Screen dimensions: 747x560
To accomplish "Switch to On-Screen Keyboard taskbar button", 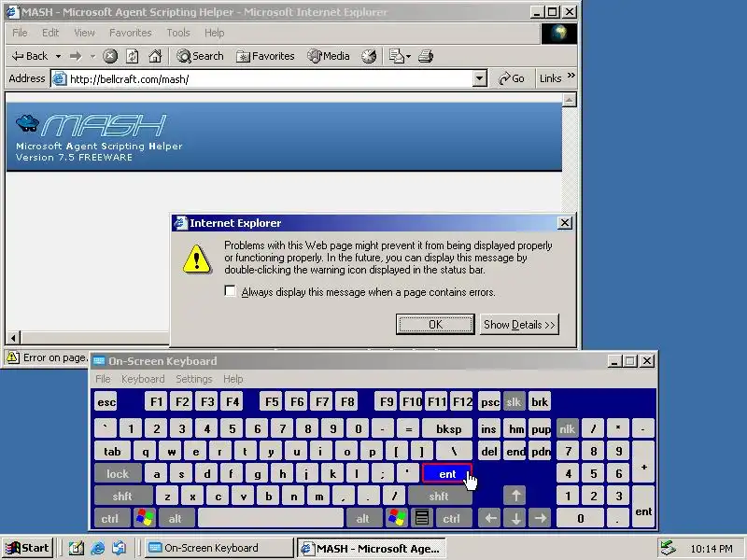I will 218,548.
